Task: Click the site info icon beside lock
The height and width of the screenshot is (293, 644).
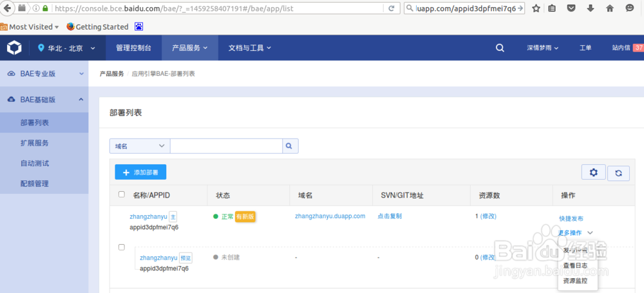Action: coord(36,8)
